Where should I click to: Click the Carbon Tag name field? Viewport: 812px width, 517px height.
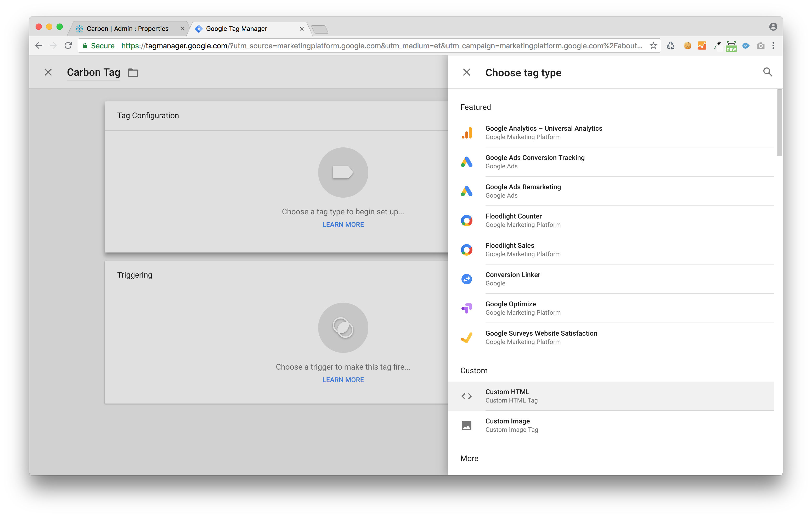[93, 72]
